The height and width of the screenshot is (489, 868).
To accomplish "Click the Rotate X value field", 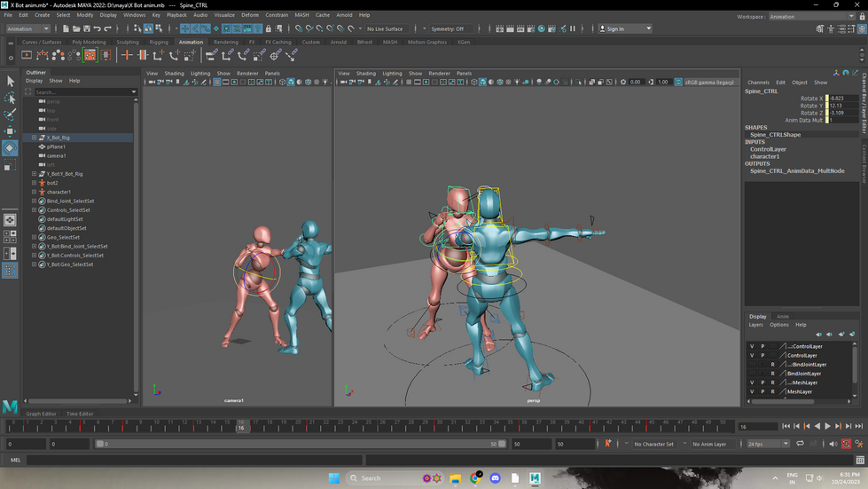I will (843, 98).
